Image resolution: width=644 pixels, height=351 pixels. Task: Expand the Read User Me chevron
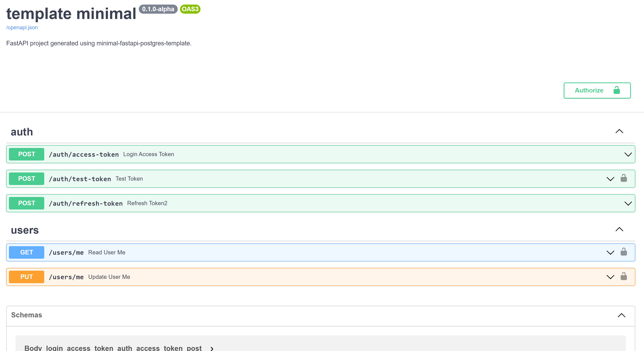(x=610, y=252)
